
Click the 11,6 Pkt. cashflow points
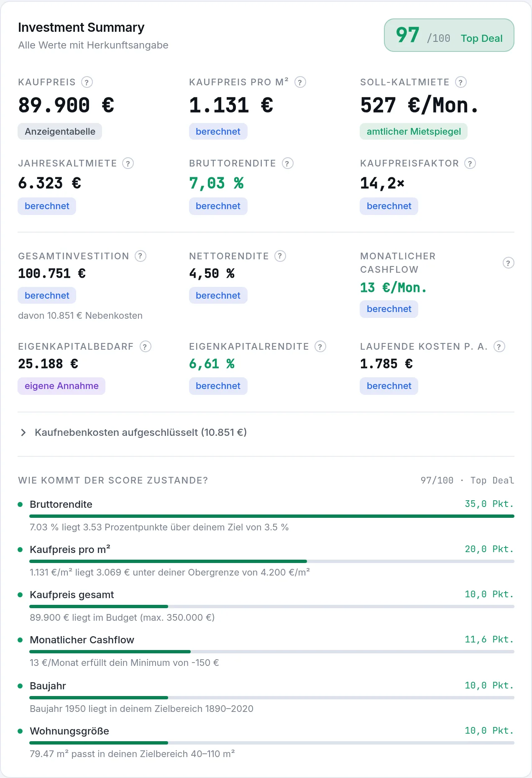tap(489, 640)
